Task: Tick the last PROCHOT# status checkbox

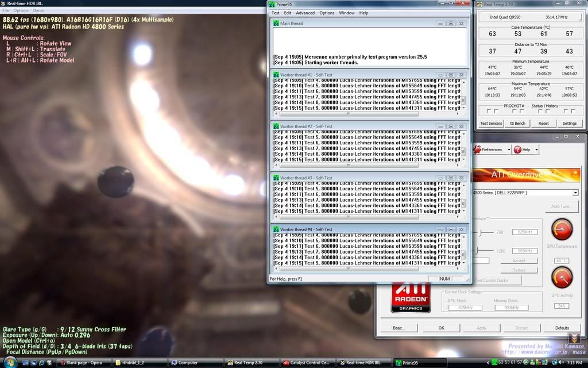Action: click(x=572, y=111)
